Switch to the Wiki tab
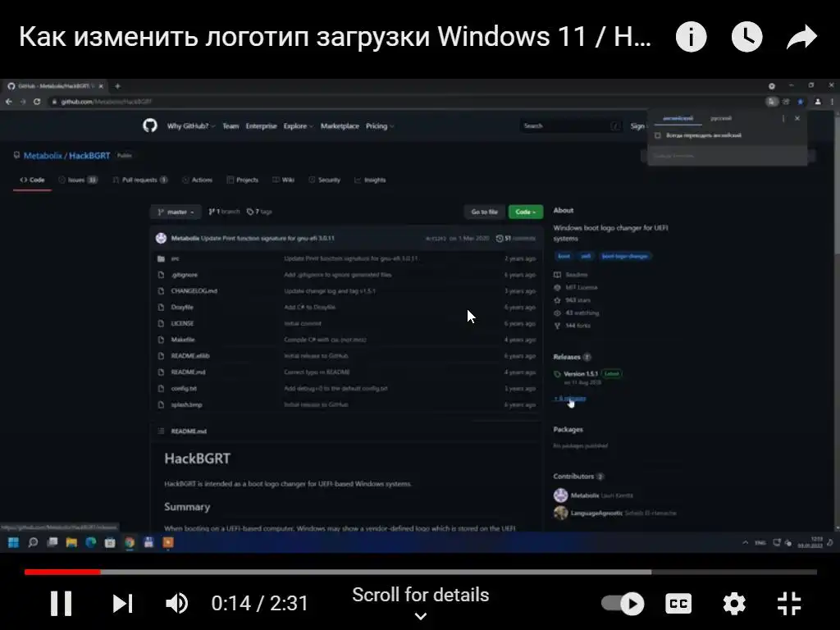 pyautogui.click(x=283, y=180)
